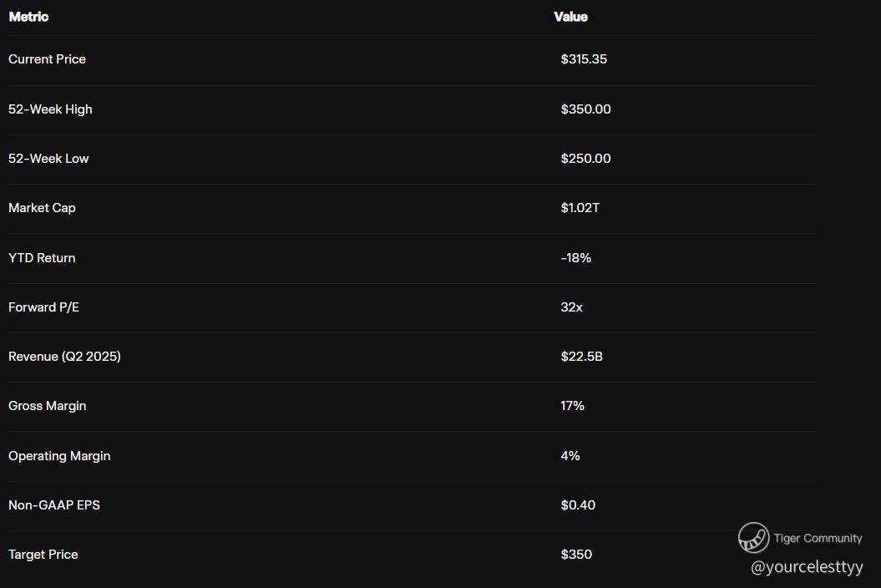Click the YTD Return label
The image size is (881, 588).
tap(42, 258)
